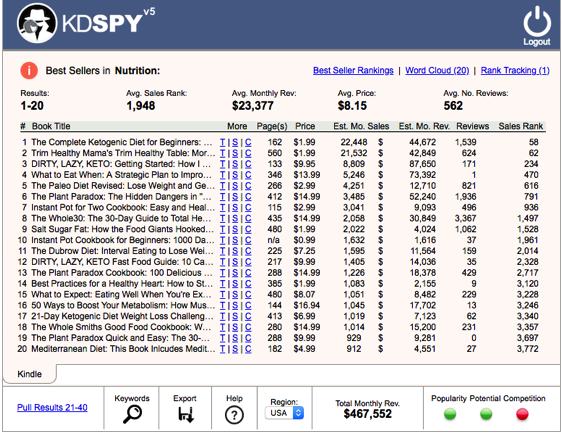Click the More column header
Viewport: 562px width, 434px height.
click(237, 126)
